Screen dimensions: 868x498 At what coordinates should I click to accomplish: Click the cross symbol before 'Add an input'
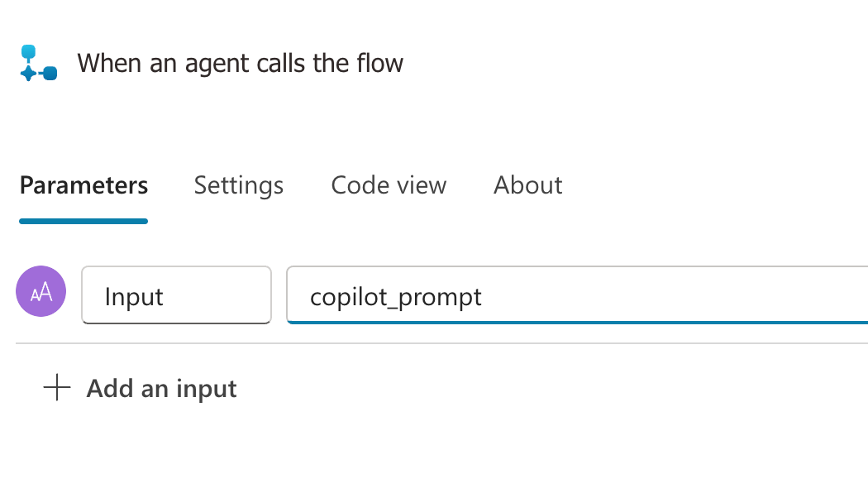click(x=57, y=387)
